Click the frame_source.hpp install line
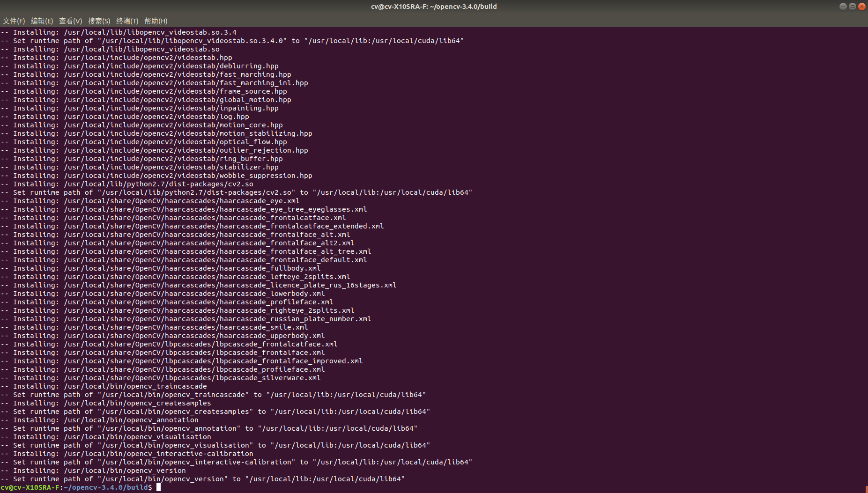The height and width of the screenshot is (493, 868). coord(144,91)
